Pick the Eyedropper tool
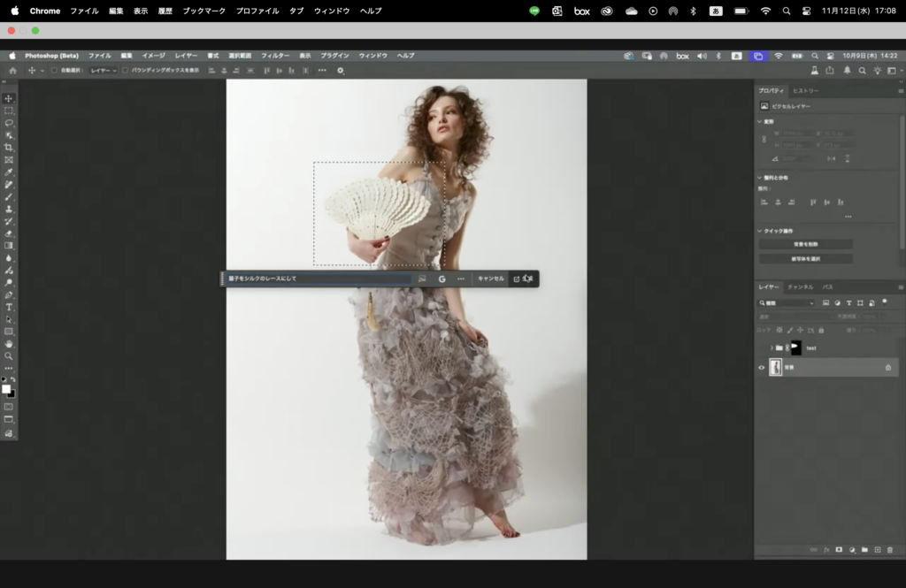This screenshot has width=906, height=588. (x=9, y=172)
